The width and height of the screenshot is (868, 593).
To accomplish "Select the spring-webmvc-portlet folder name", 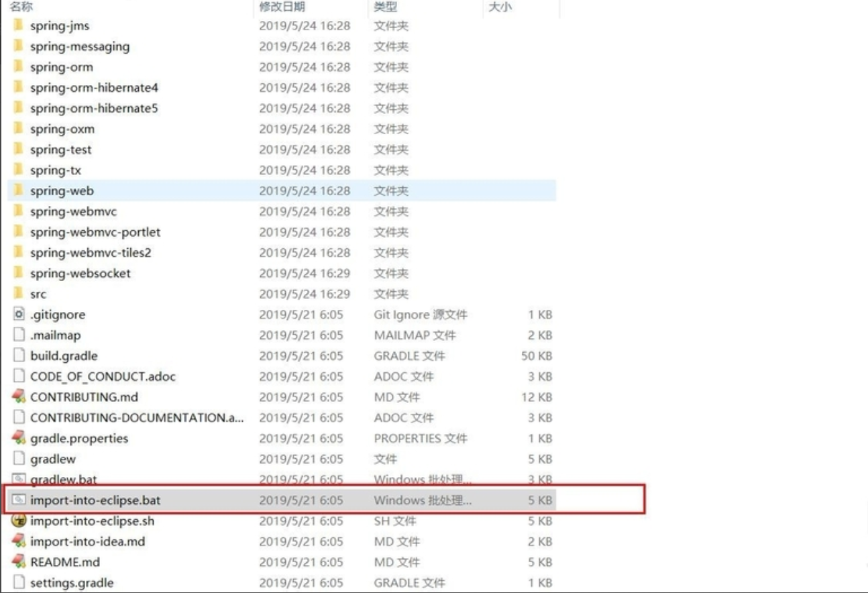I will click(95, 232).
